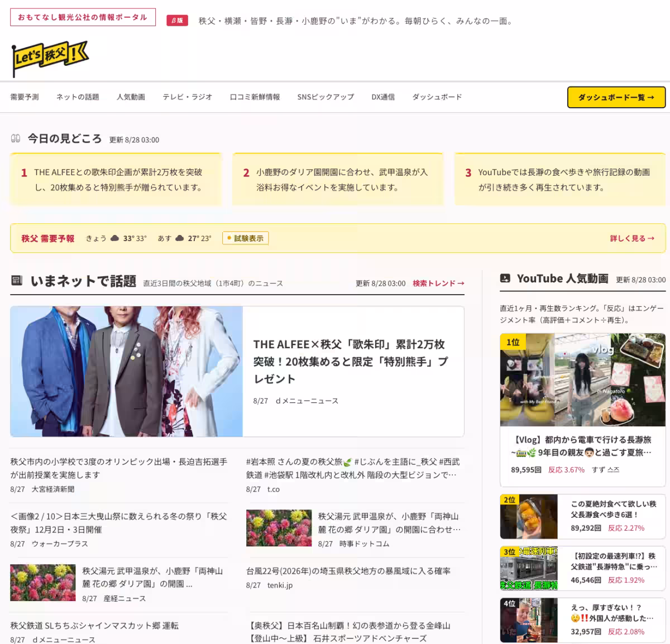Open highlight 3 about YouTube 長瀞の食べ歩き
The height and width of the screenshot is (644, 670).
click(x=560, y=179)
